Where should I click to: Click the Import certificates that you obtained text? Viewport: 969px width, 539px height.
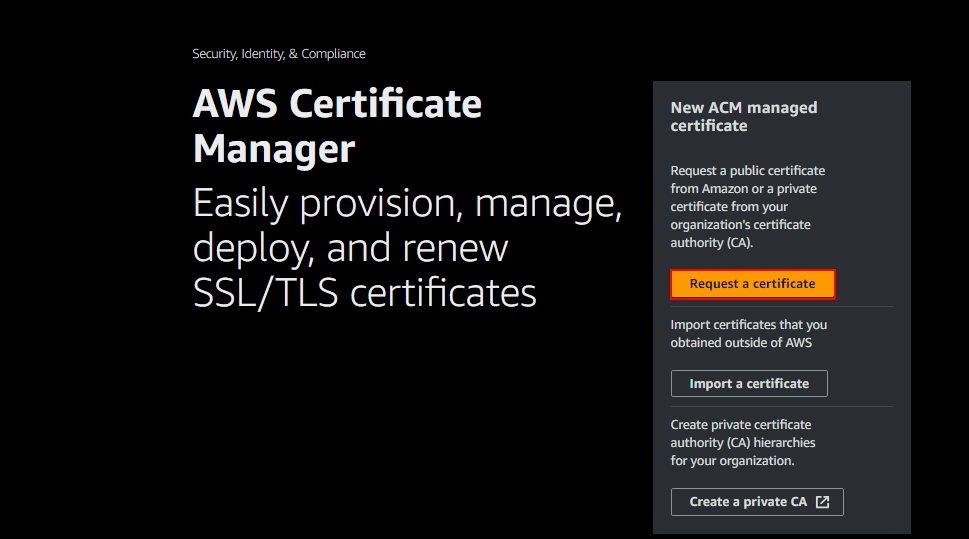pos(748,325)
